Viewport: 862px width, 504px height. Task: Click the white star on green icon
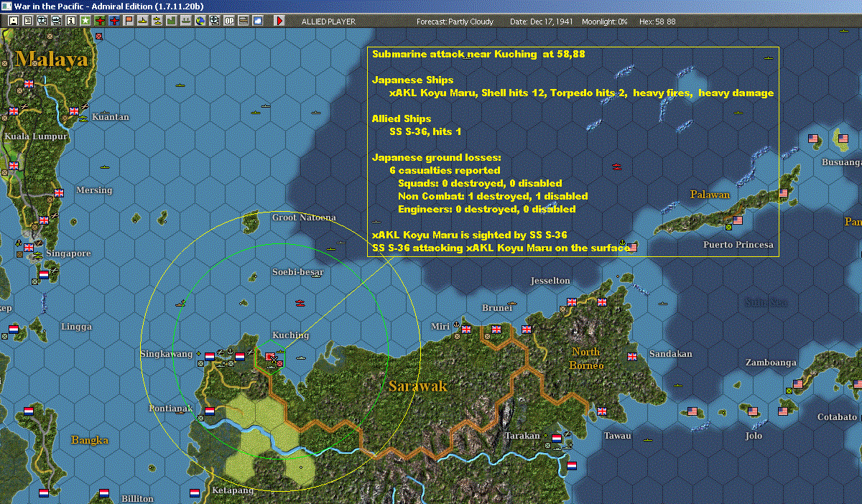(85, 21)
